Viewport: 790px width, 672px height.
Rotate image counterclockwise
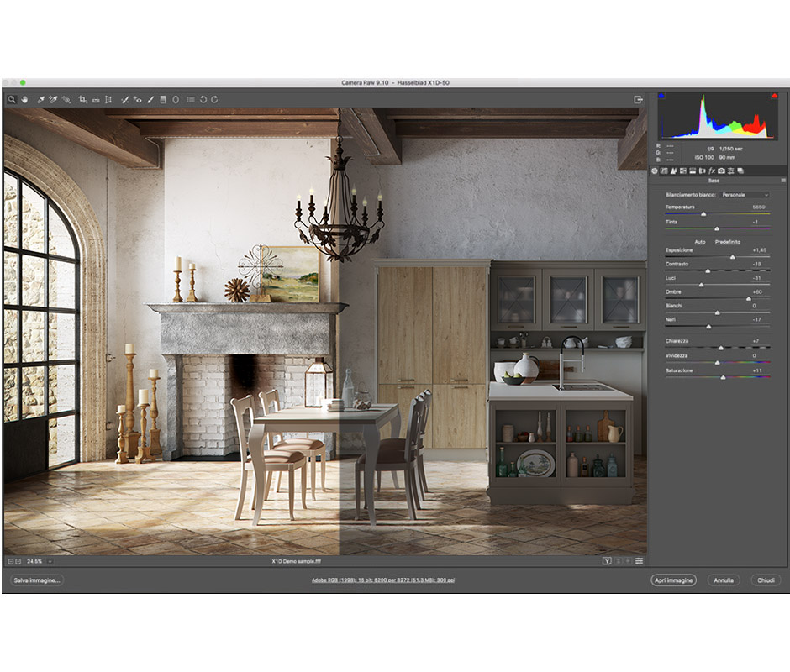(203, 99)
